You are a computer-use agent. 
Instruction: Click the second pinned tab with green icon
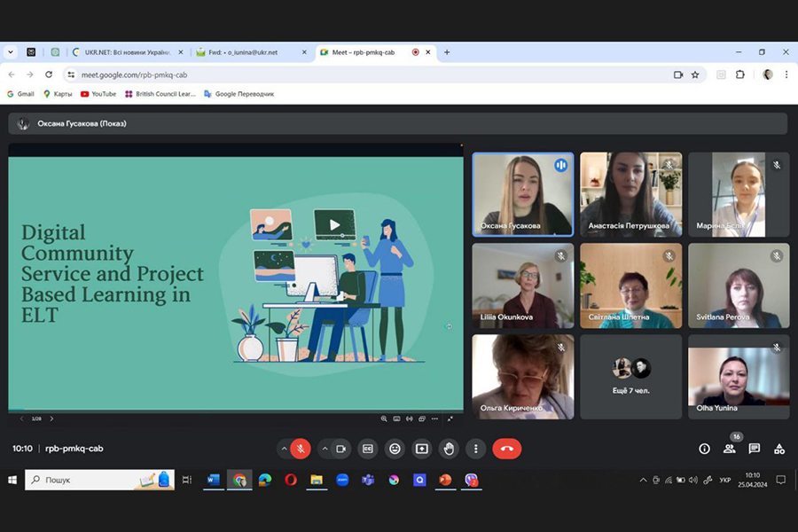point(55,52)
